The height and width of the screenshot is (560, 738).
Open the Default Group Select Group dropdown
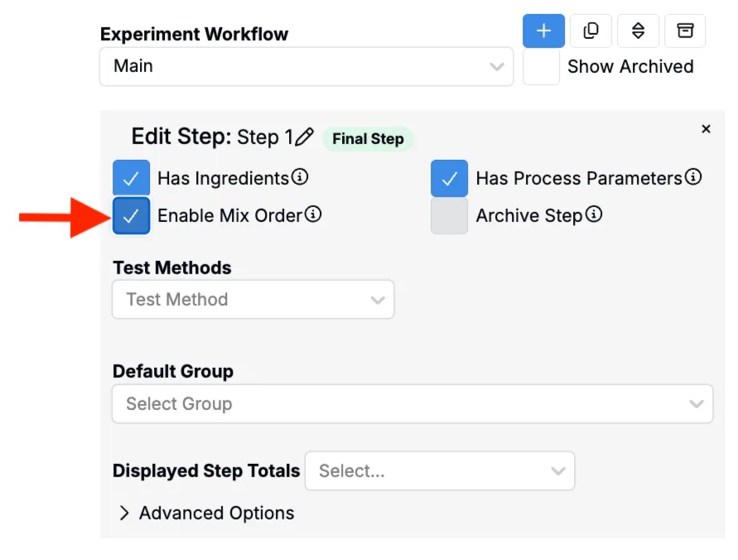pyautogui.click(x=412, y=403)
